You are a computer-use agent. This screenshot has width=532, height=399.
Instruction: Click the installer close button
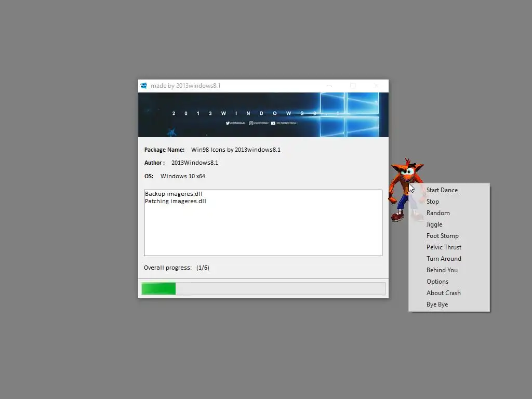pyautogui.click(x=376, y=86)
